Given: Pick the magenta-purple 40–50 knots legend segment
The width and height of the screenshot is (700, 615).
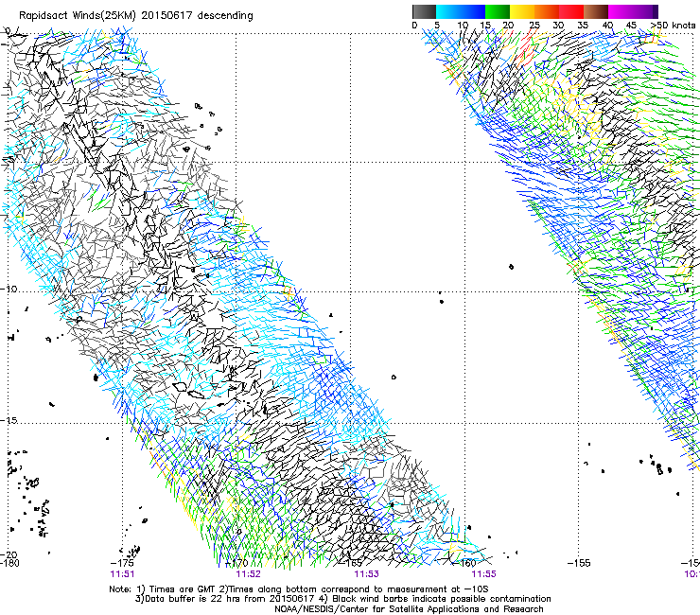Looking at the screenshot, I should 633,11.
